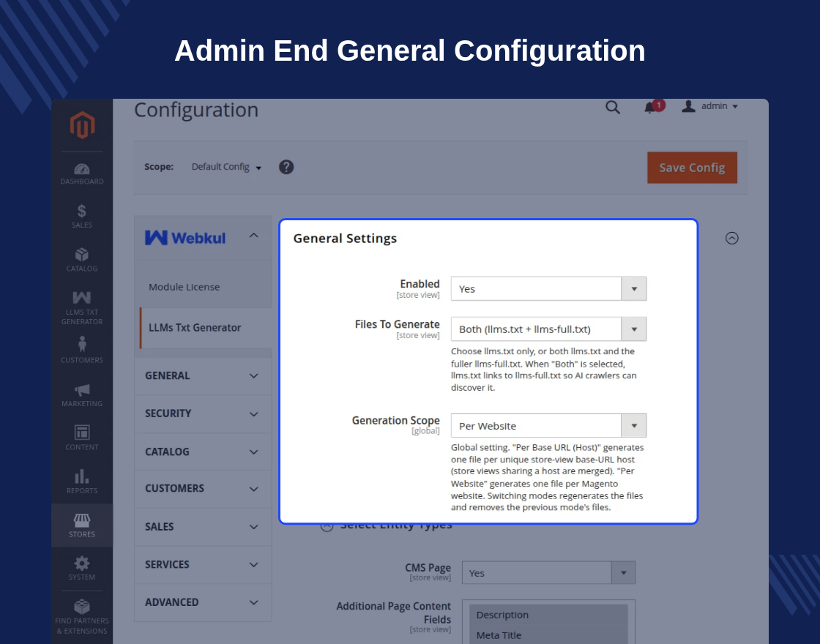Click the Configuration page title
Image resolution: width=820 pixels, height=644 pixels.
coord(196,111)
